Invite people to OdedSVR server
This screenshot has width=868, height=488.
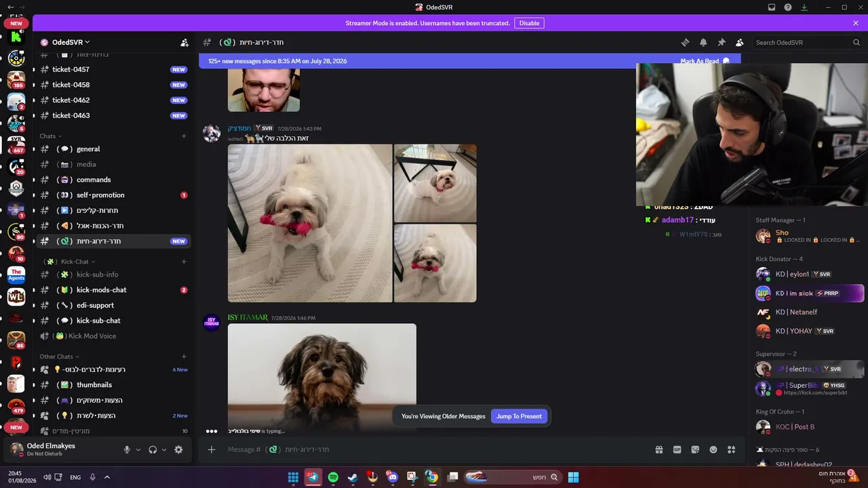pos(184,42)
